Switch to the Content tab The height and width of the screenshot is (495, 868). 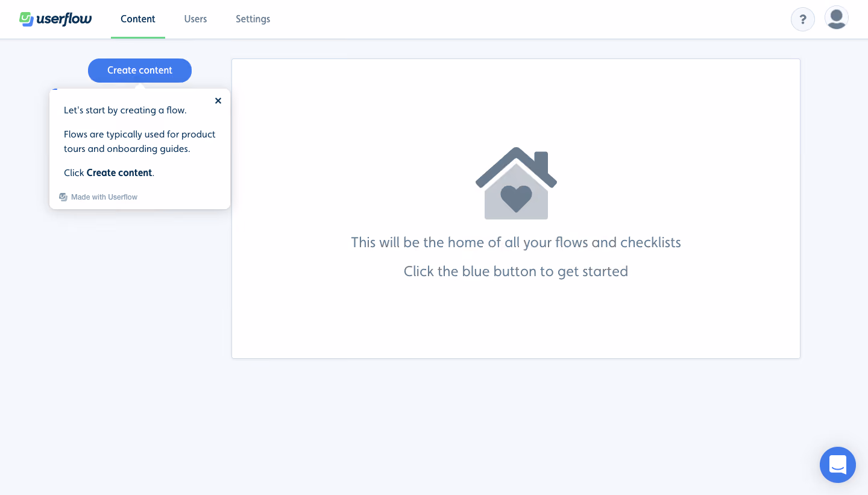coord(138,19)
